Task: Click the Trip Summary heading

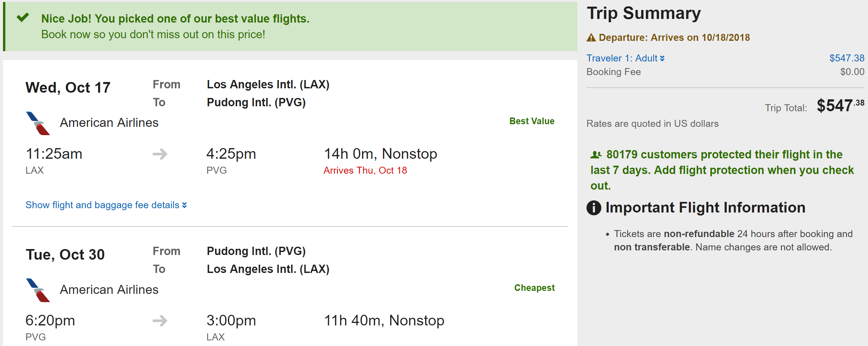Action: [x=644, y=14]
